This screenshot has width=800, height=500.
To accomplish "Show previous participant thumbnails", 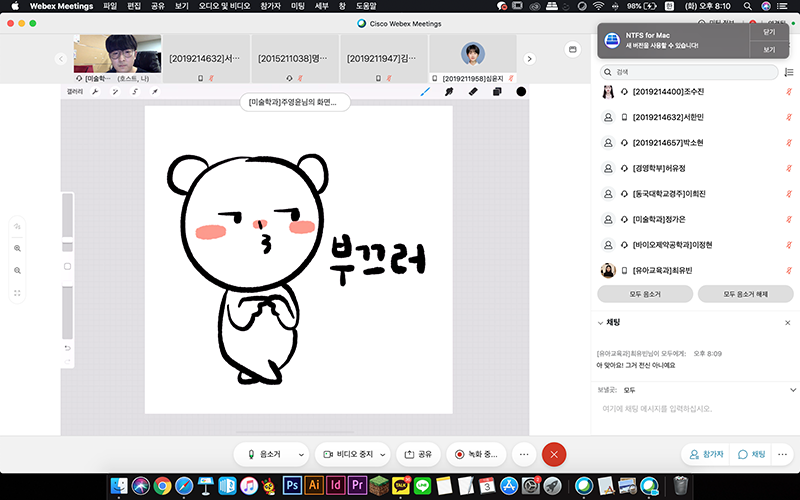I will click(61, 59).
